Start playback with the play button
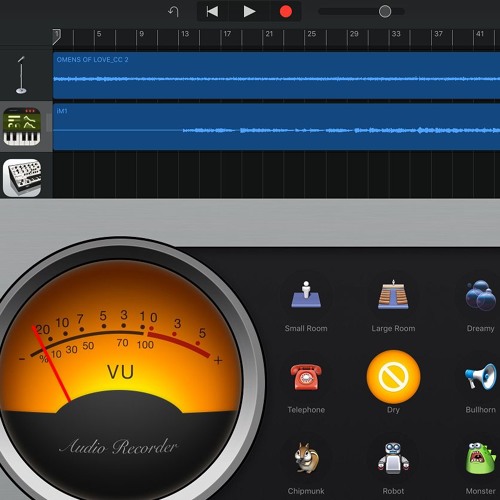The height and width of the screenshot is (500, 500). (x=249, y=12)
